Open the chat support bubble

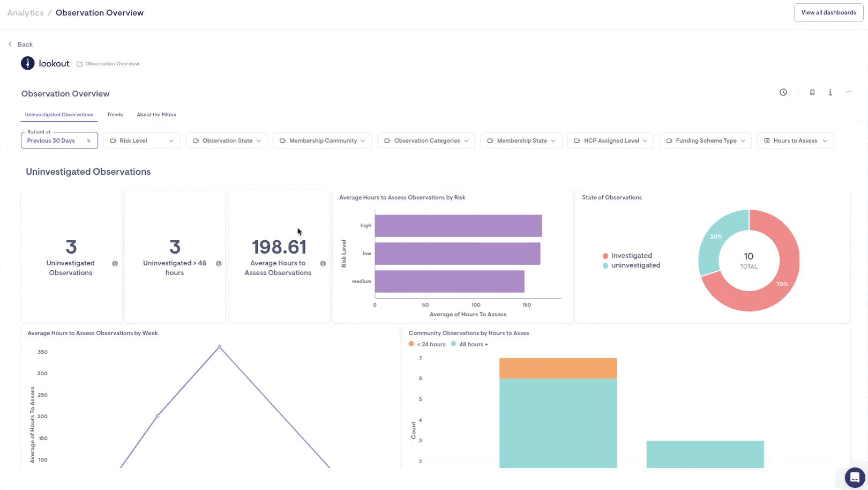pyautogui.click(x=855, y=477)
